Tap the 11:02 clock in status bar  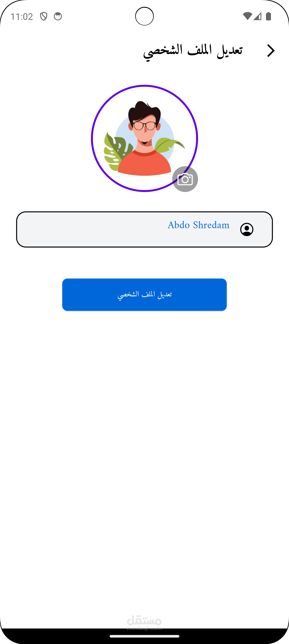tap(22, 17)
